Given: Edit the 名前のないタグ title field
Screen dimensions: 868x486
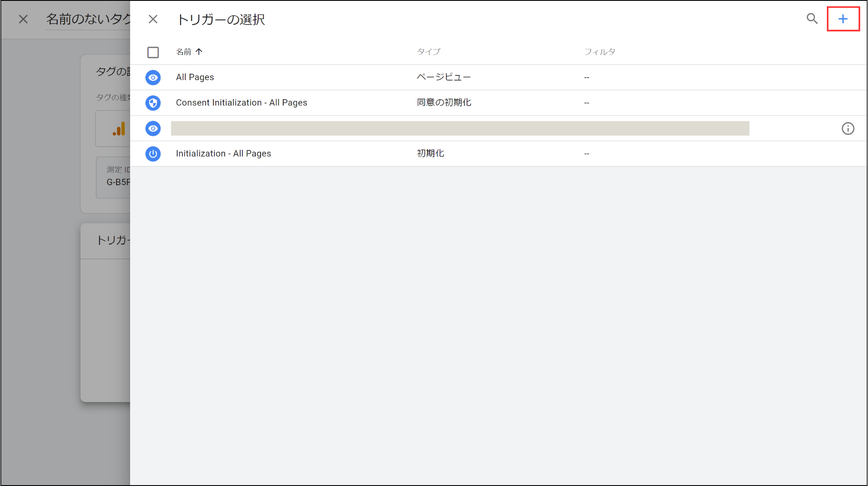Looking at the screenshot, I should (88, 19).
